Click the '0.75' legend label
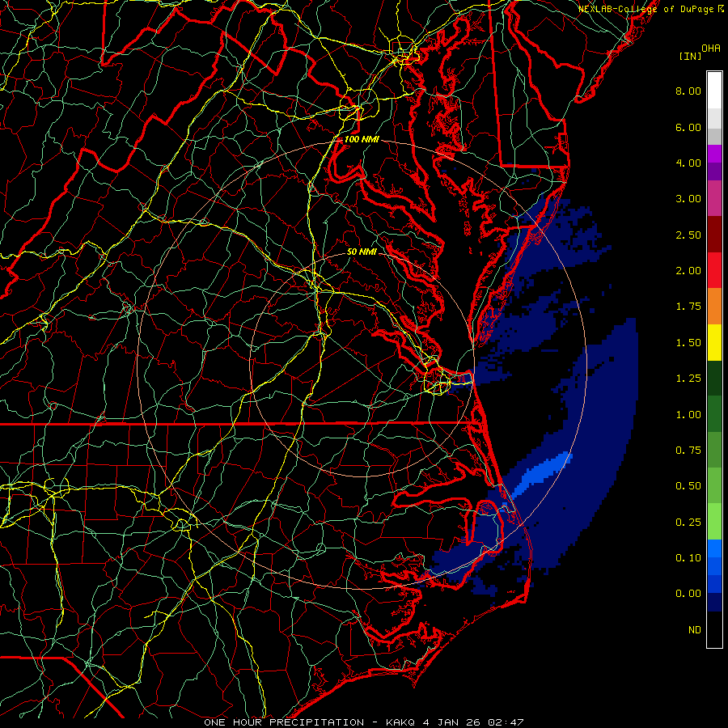The height and width of the screenshot is (728, 728). coord(688,451)
